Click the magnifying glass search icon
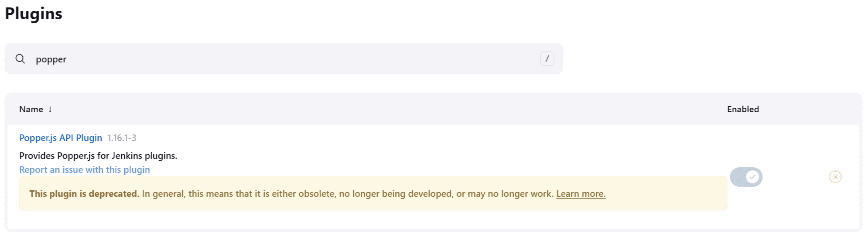868x244 pixels. [20, 58]
